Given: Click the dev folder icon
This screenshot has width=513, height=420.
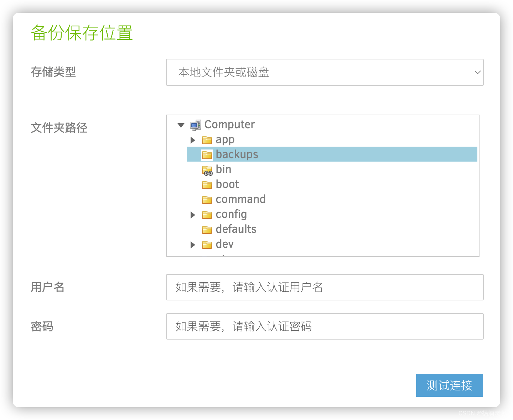Looking at the screenshot, I should tap(207, 245).
